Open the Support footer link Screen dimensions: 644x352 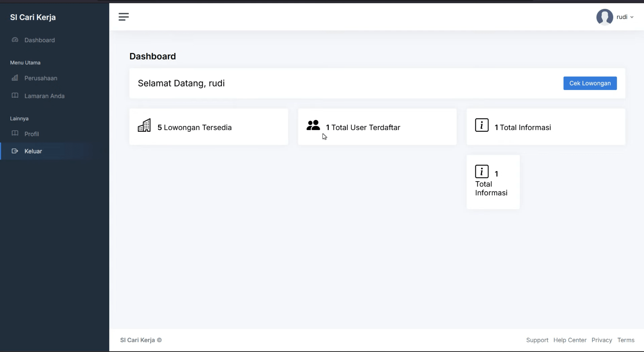tap(537, 340)
